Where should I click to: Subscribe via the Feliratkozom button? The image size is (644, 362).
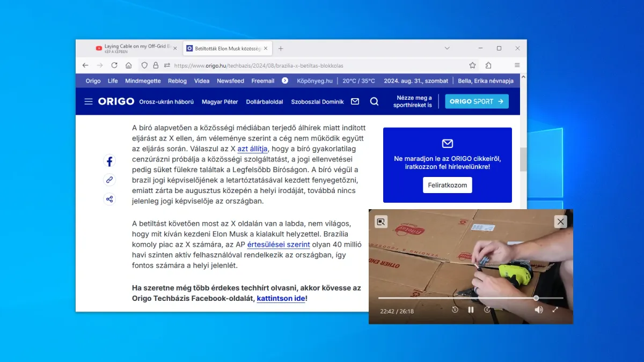coord(447,185)
